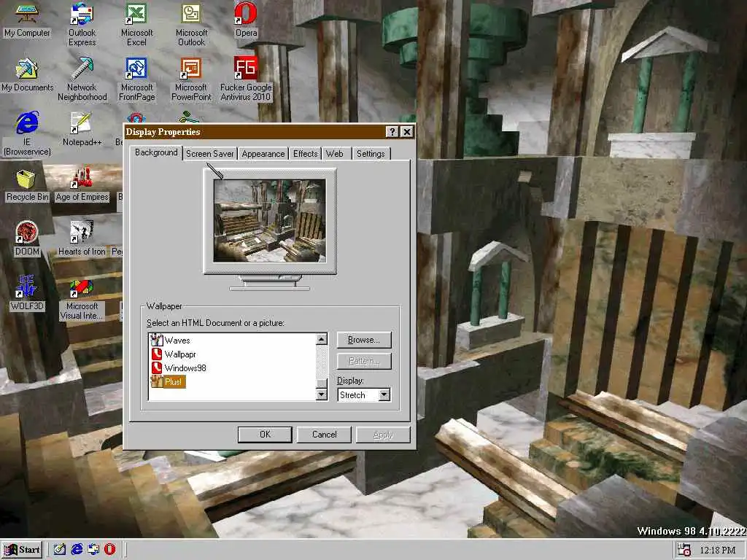Image resolution: width=747 pixels, height=560 pixels.
Task: Click the help question mark button in Display Properties
Action: [x=392, y=132]
